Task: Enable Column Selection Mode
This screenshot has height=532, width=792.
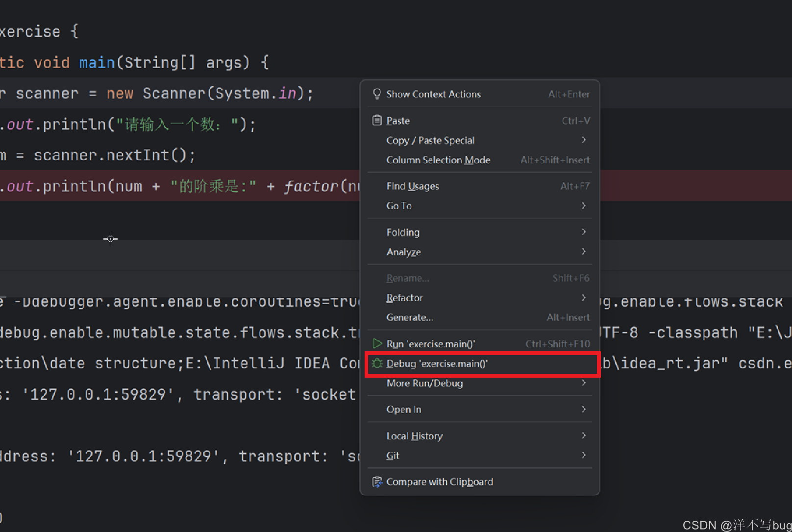Action: [480, 160]
